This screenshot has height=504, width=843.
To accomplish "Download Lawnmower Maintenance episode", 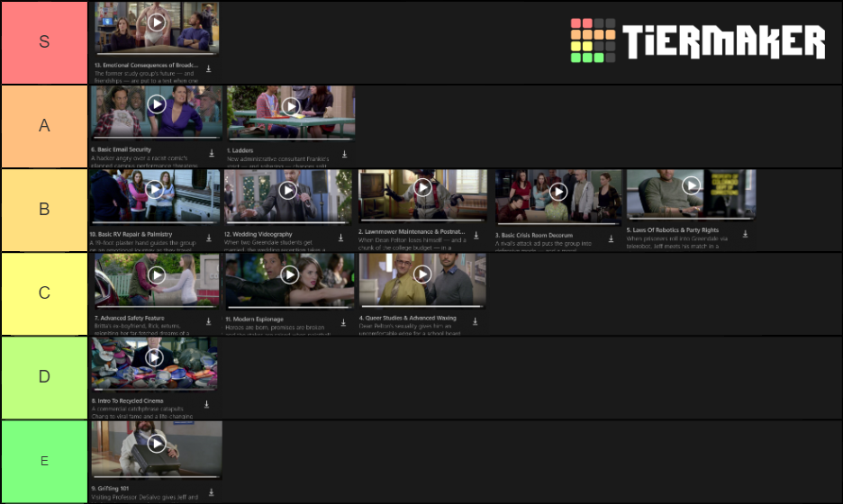I will [476, 235].
